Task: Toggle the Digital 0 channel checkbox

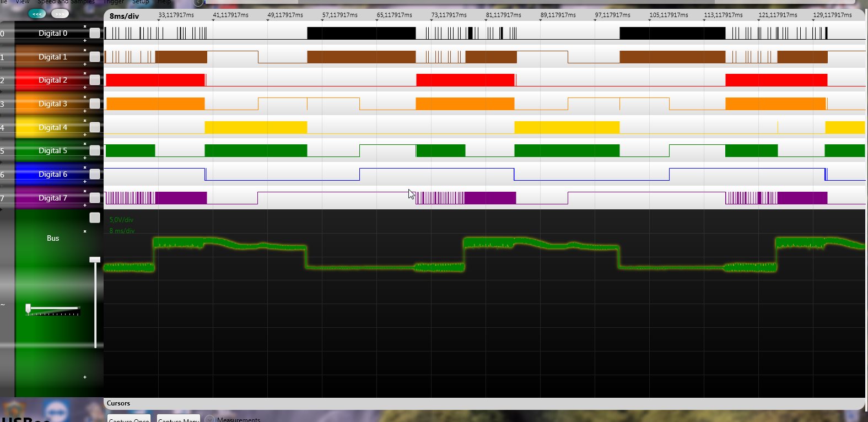Action: click(x=95, y=33)
